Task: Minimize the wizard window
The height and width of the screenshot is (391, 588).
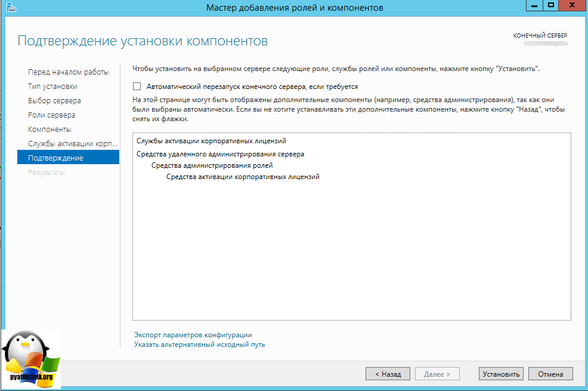Action: tap(534, 5)
